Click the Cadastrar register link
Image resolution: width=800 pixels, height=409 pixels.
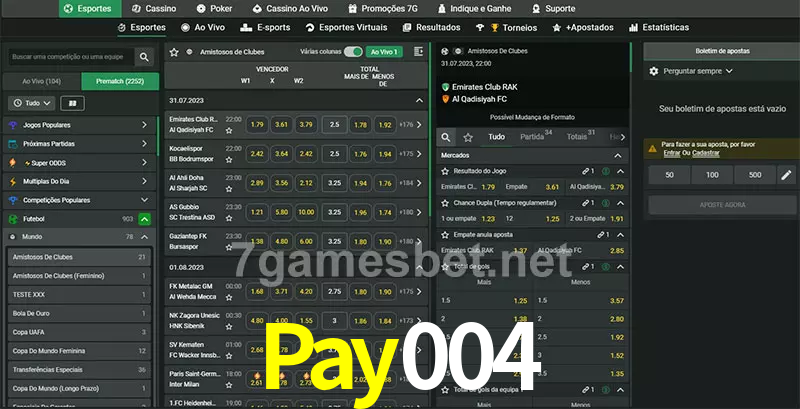coord(706,153)
